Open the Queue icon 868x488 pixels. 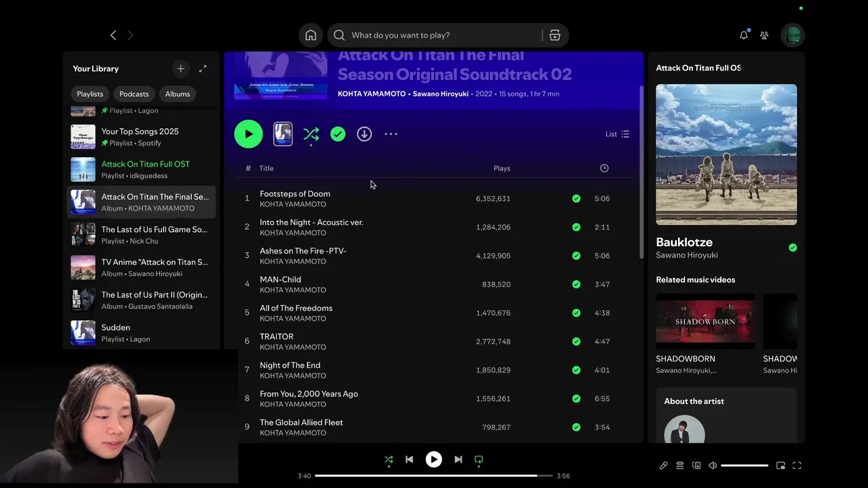[679, 466]
